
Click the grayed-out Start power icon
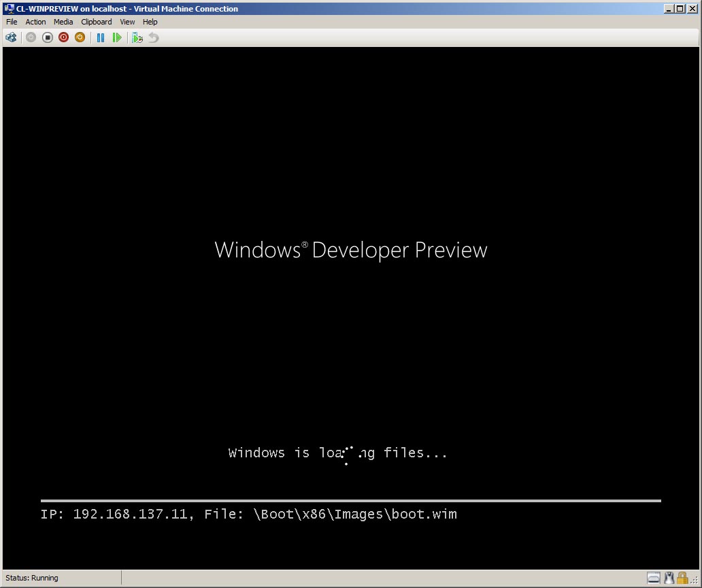31,37
